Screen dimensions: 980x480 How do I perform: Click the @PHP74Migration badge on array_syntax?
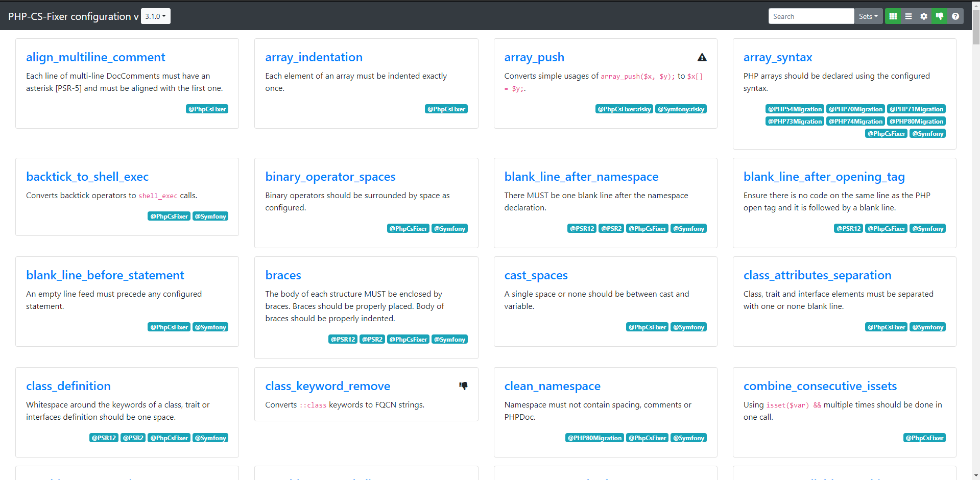[855, 122]
